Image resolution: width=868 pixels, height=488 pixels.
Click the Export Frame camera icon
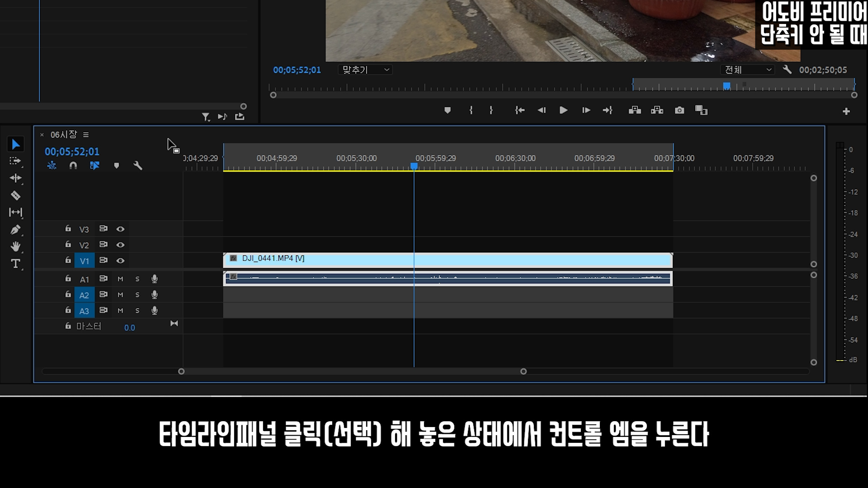tap(679, 110)
